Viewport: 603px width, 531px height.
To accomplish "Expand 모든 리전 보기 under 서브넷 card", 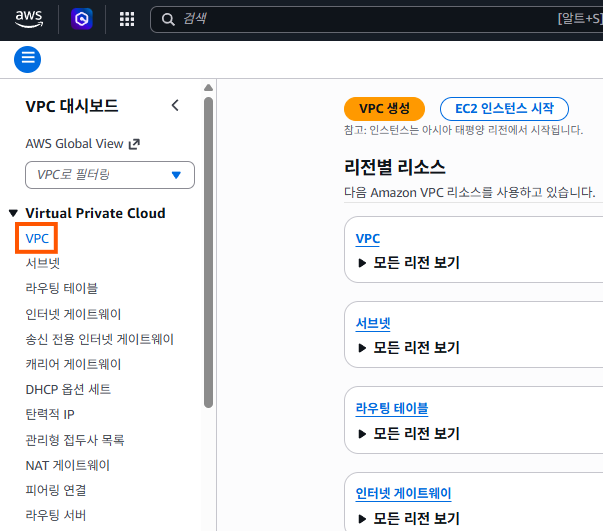I will coord(409,348).
